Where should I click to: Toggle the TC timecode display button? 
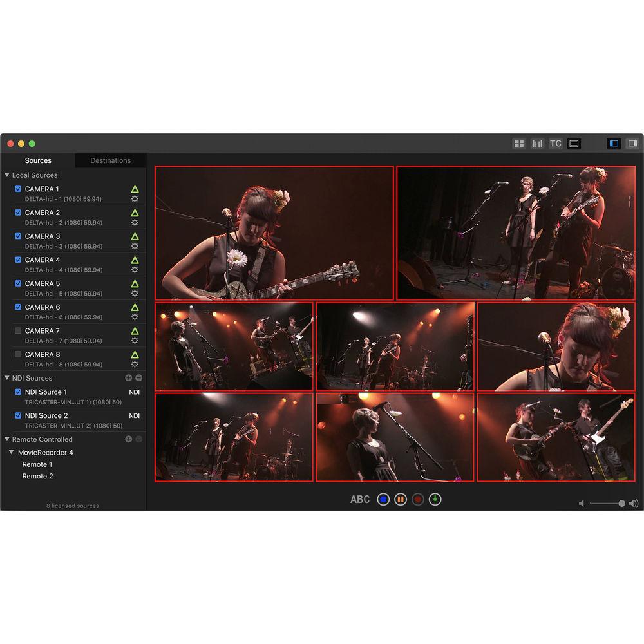tap(555, 144)
